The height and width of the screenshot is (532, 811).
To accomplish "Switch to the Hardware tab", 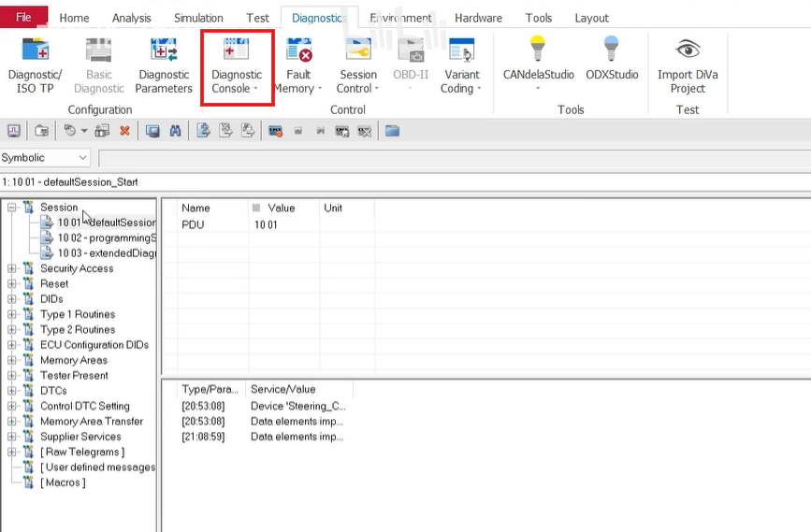I will coord(478,18).
